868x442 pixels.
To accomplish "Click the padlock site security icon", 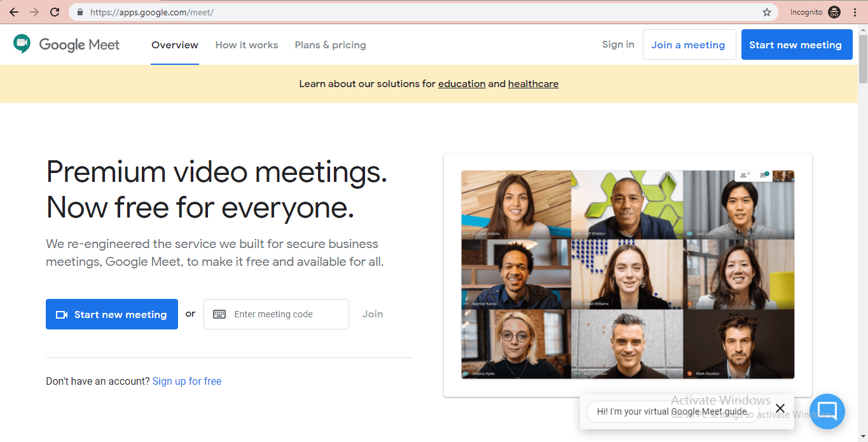I will click(80, 12).
